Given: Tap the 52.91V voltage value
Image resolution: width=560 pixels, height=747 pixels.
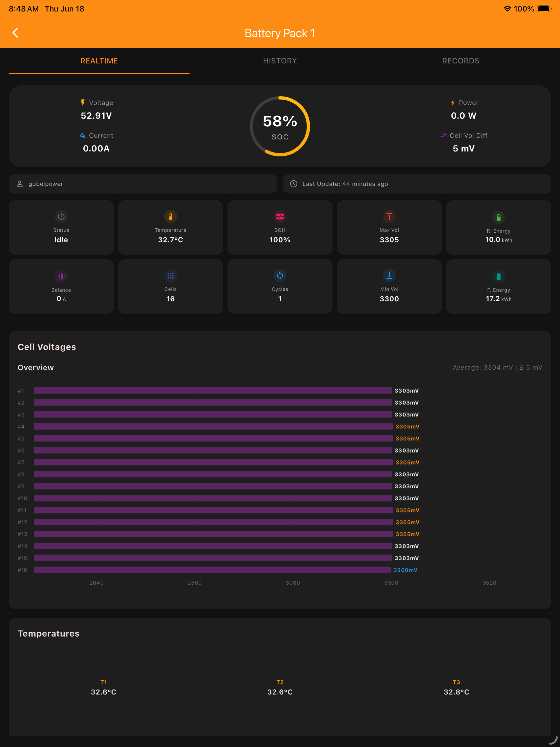Looking at the screenshot, I should click(96, 115).
